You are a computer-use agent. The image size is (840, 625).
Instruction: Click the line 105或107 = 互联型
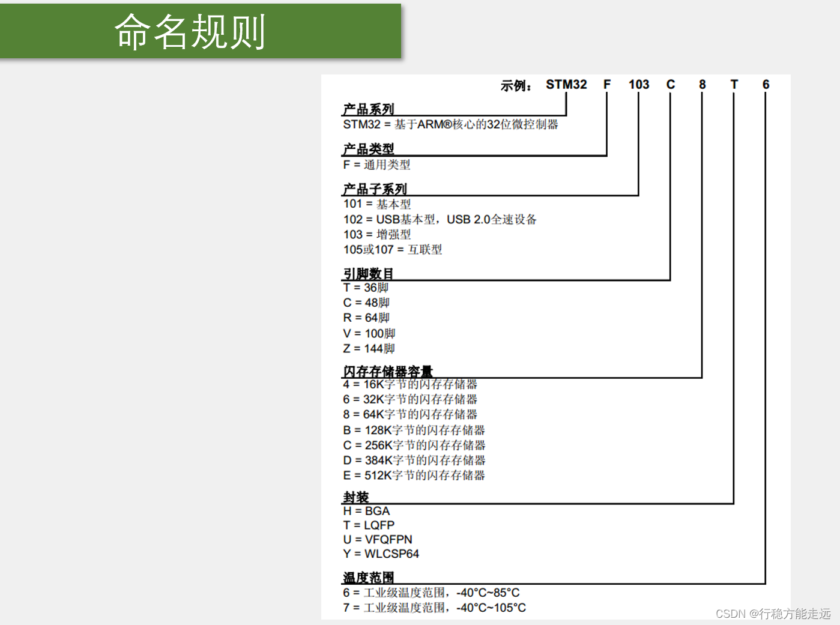pyautogui.click(x=393, y=249)
